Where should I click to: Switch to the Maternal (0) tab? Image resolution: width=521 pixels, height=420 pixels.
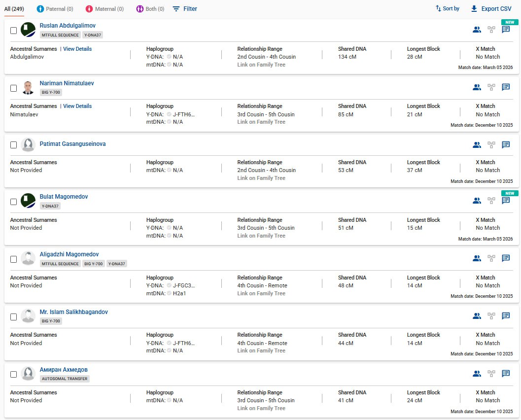click(x=104, y=9)
